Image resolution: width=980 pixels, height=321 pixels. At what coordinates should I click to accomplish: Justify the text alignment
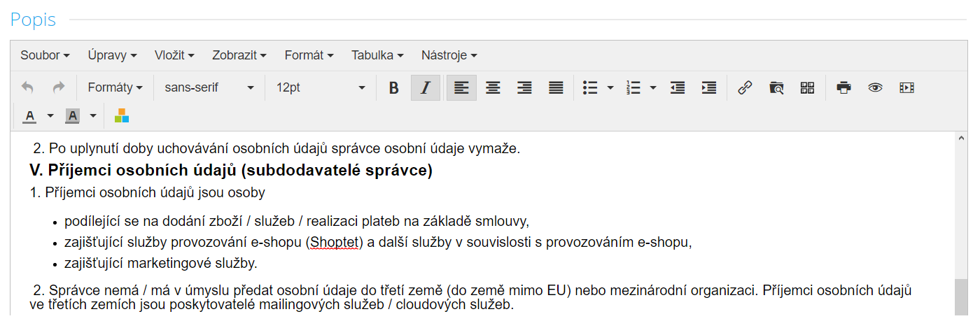[556, 87]
